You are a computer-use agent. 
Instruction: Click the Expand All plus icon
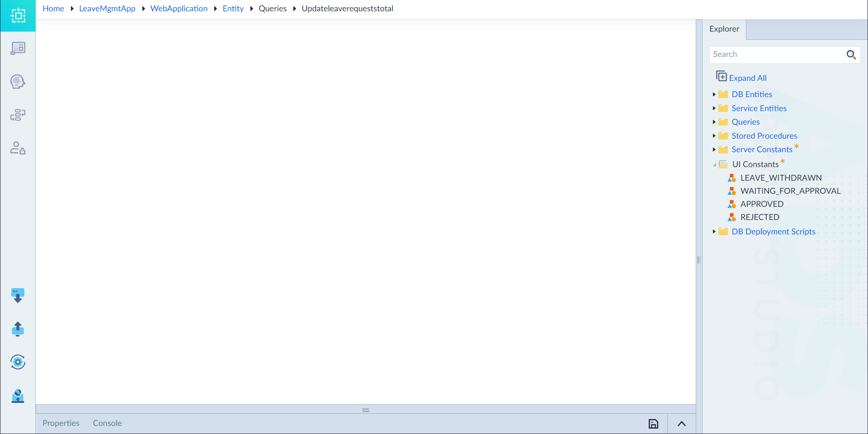(722, 76)
